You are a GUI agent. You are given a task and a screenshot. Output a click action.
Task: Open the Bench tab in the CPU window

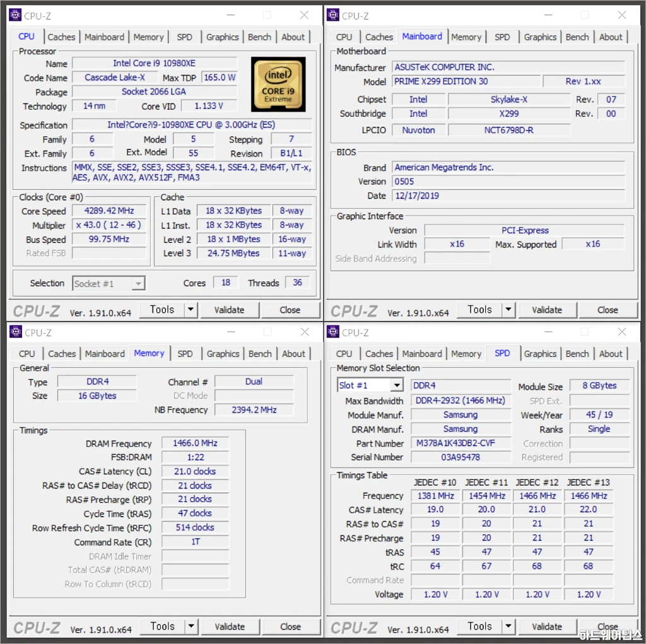point(259,37)
